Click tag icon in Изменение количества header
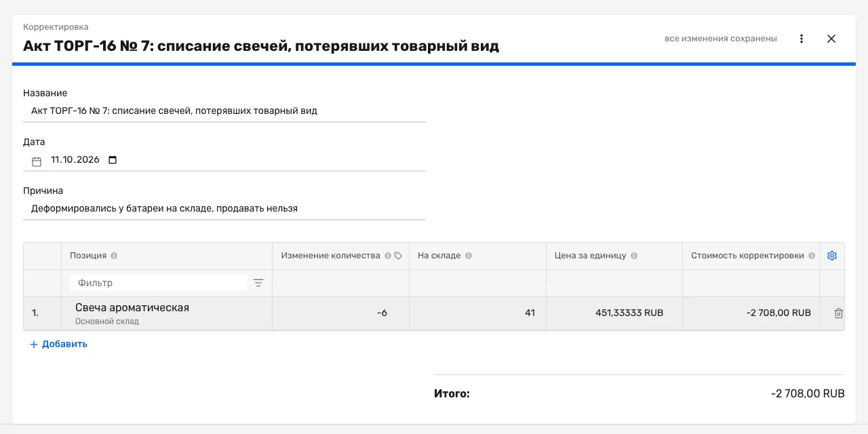The width and height of the screenshot is (868, 434). pyautogui.click(x=398, y=256)
